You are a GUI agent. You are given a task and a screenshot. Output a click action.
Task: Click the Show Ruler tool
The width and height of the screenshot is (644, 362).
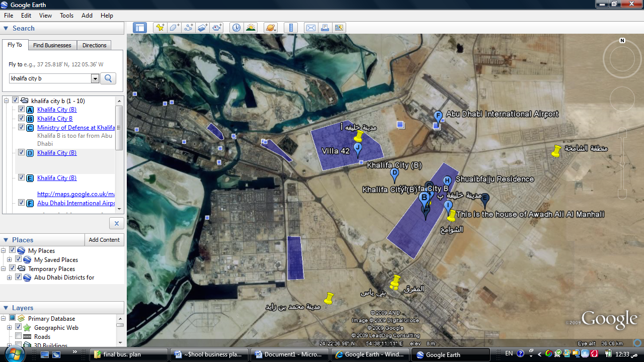[x=291, y=28]
